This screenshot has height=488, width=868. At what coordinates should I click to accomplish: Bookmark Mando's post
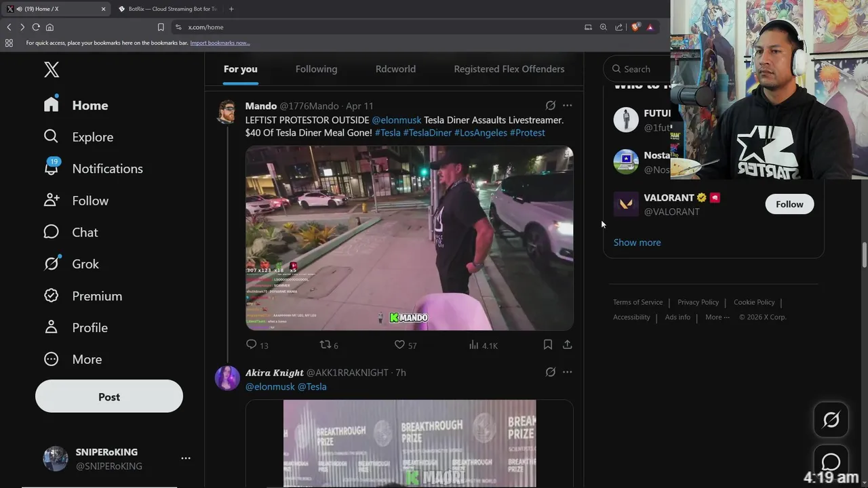click(x=547, y=345)
